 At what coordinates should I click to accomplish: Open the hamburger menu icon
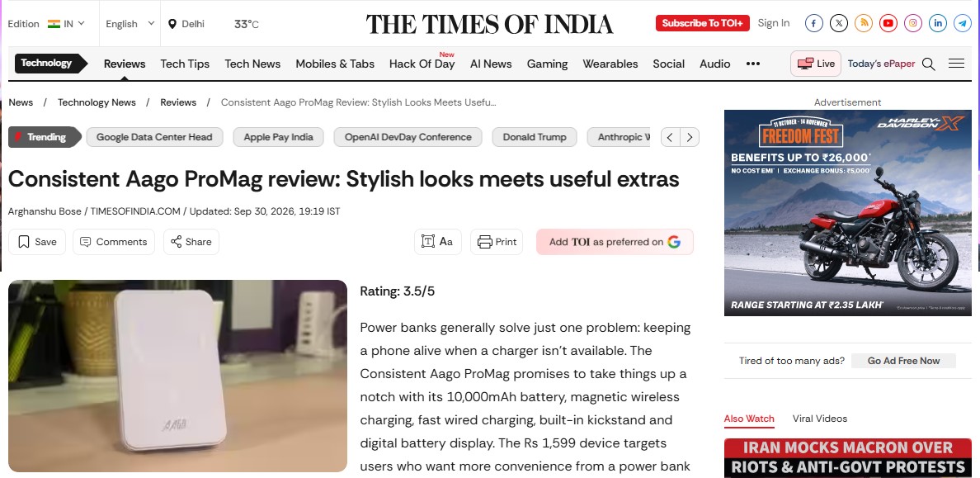pyautogui.click(x=956, y=64)
